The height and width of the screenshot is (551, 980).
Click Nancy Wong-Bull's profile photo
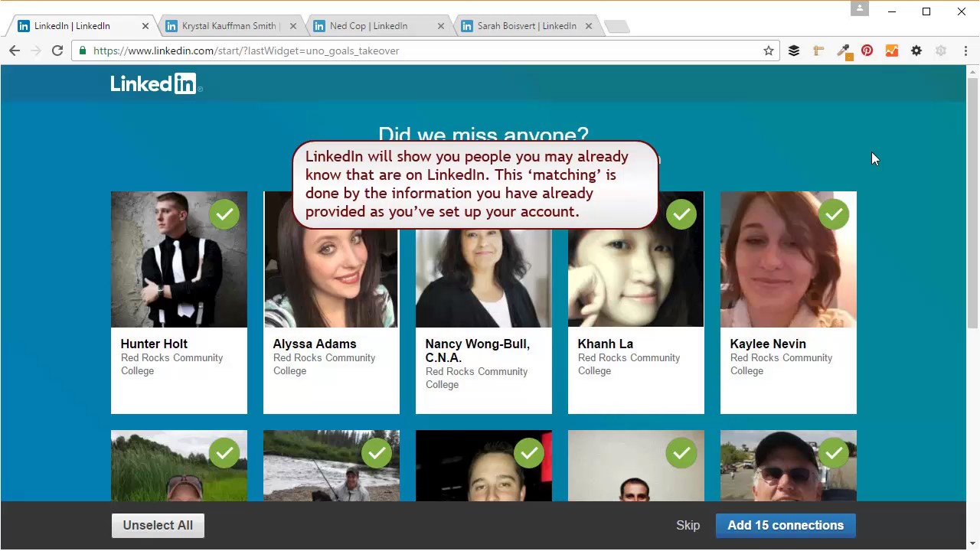(x=484, y=259)
